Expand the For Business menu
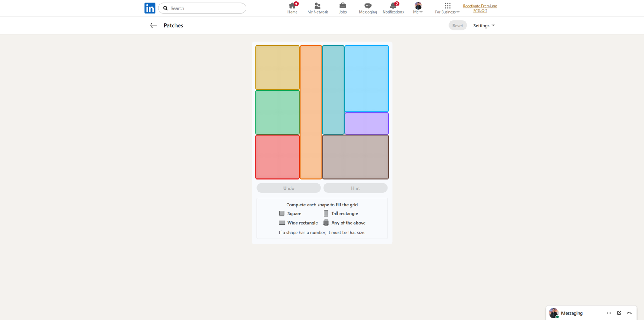644x320 pixels. [x=447, y=8]
